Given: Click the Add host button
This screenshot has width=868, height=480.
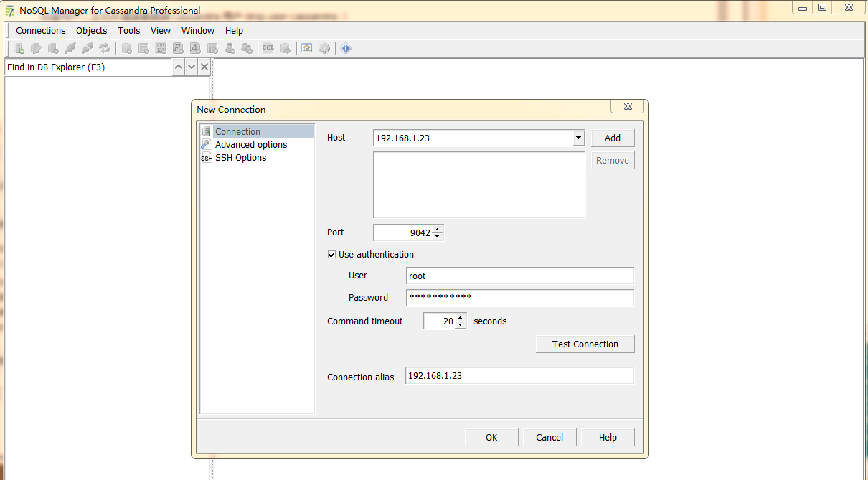Looking at the screenshot, I should pos(613,138).
